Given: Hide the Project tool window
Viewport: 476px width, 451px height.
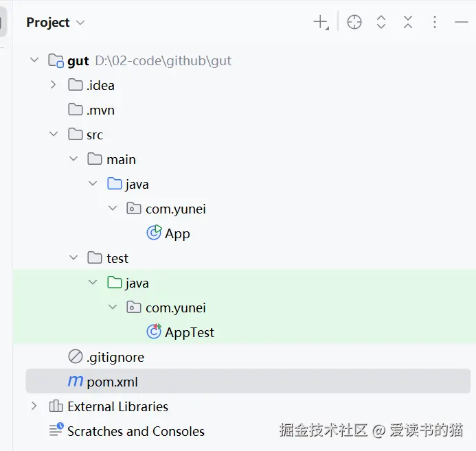Looking at the screenshot, I should coord(462,22).
